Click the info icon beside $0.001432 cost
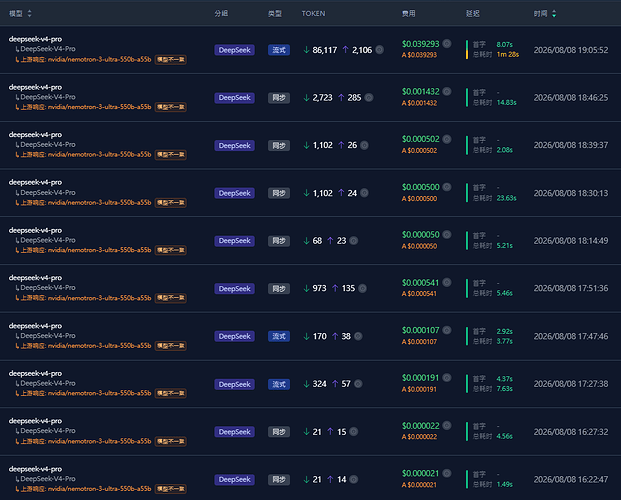Image resolution: width=621 pixels, height=500 pixels. [x=447, y=92]
